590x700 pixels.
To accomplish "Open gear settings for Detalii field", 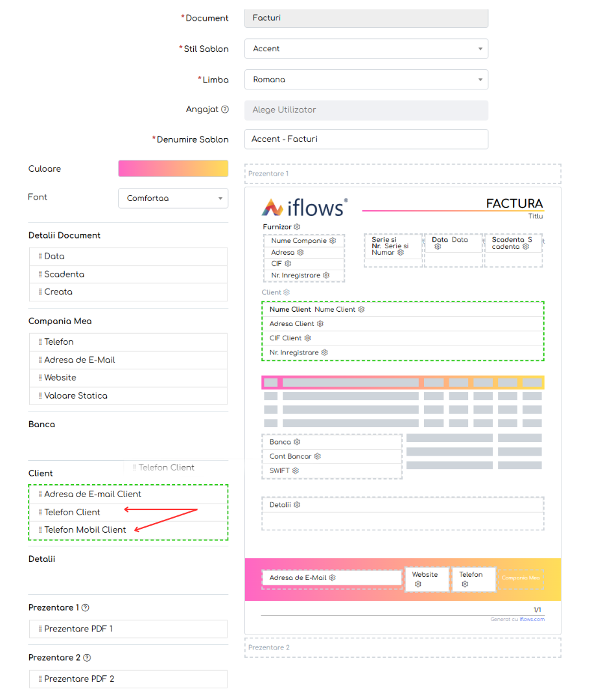I will [297, 505].
